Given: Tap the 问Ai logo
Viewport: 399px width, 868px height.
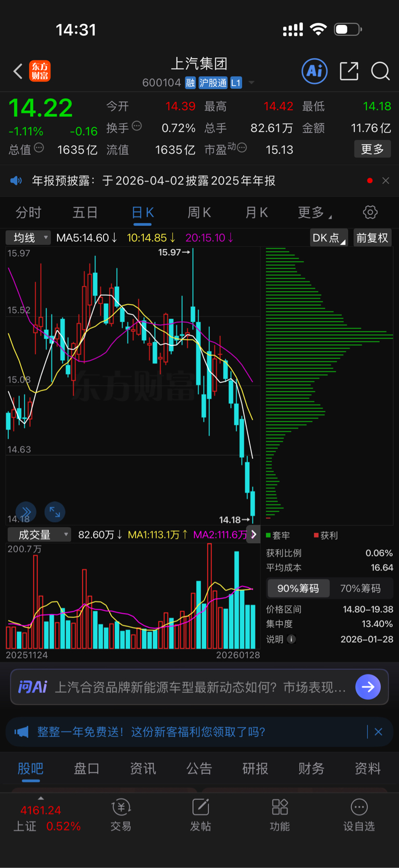Looking at the screenshot, I should point(33,687).
